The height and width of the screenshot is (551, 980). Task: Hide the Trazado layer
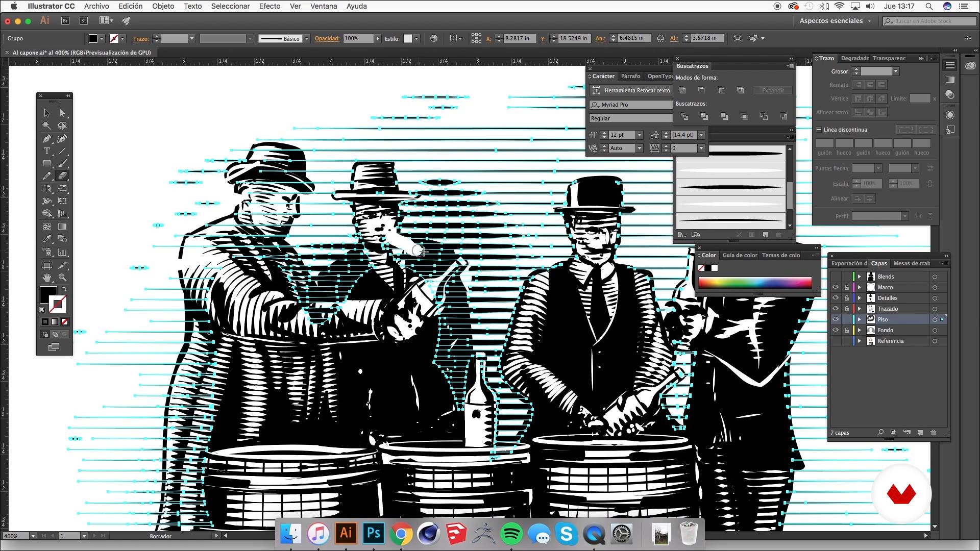click(836, 309)
